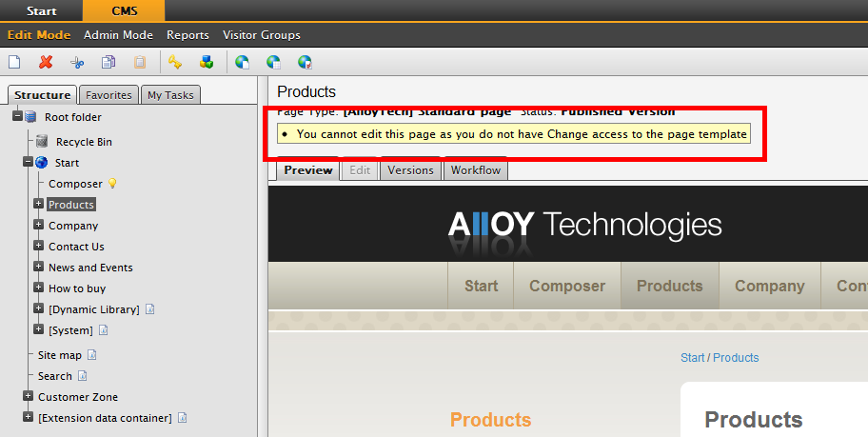
Task: Switch to the Favorites tab
Action: coord(108,95)
